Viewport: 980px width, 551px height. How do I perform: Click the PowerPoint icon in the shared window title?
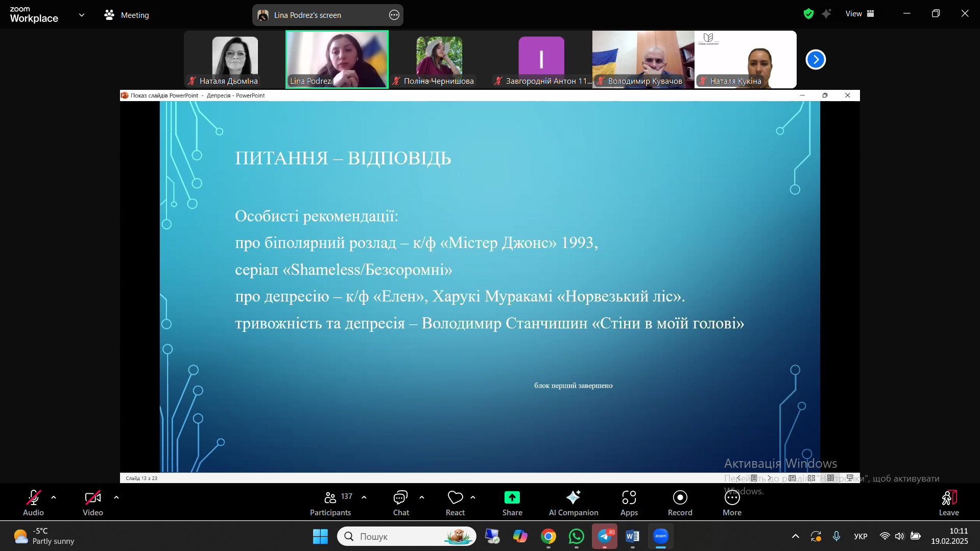124,95
